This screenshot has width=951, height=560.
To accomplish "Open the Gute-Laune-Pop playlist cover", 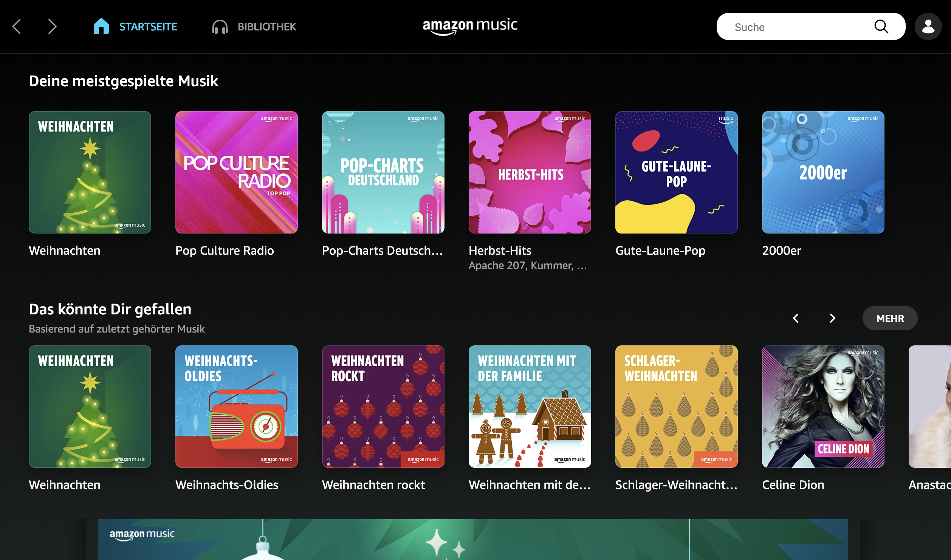I will click(676, 172).
